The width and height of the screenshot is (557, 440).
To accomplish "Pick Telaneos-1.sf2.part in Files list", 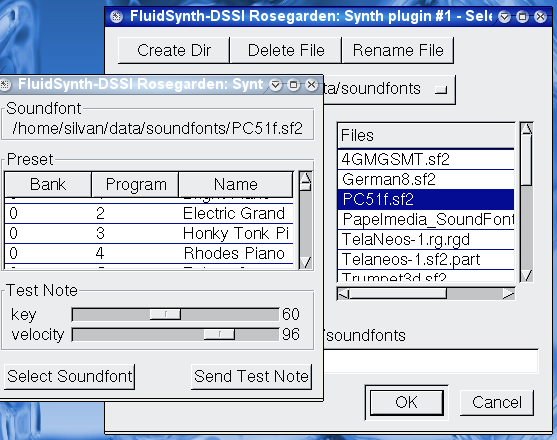I will pyautogui.click(x=426, y=259).
